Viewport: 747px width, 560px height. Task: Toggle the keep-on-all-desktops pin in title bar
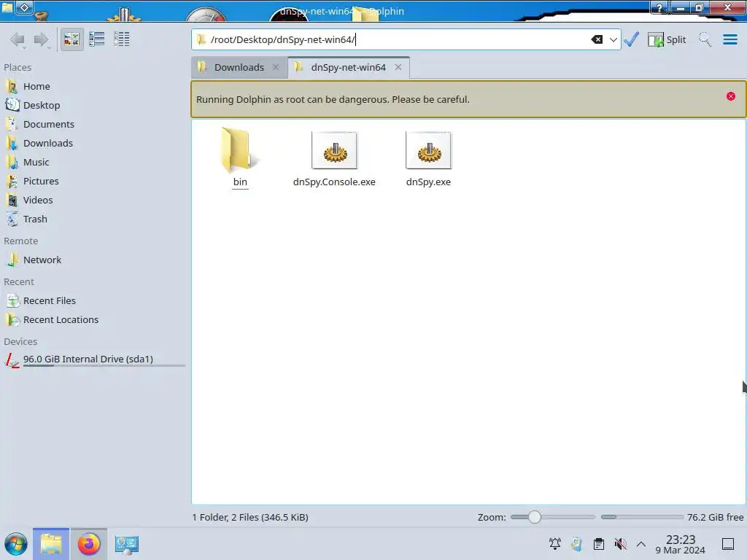24,7
